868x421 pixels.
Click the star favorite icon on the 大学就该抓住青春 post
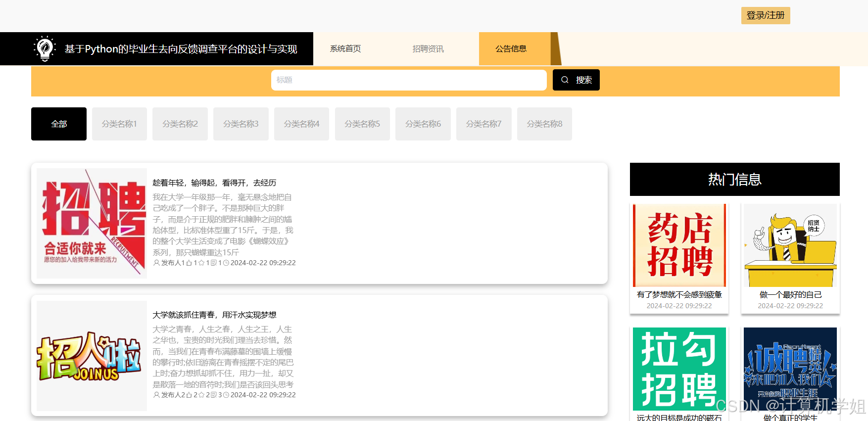(201, 395)
